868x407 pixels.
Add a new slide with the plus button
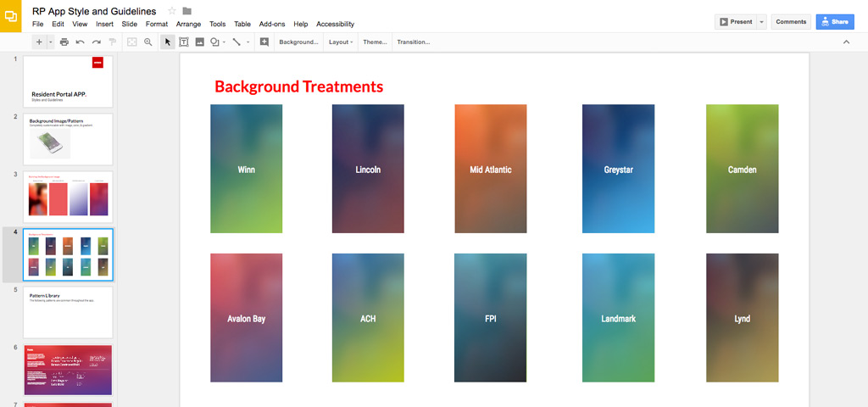coord(39,42)
